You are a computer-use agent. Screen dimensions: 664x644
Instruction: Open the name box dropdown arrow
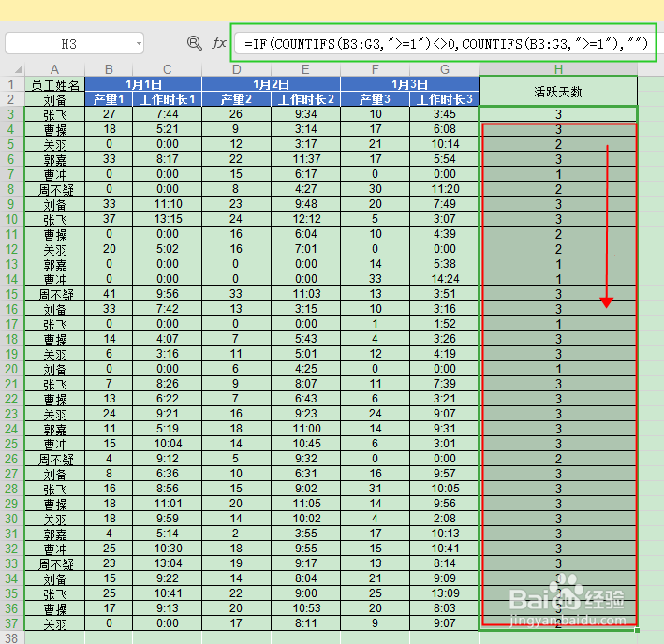[x=139, y=44]
